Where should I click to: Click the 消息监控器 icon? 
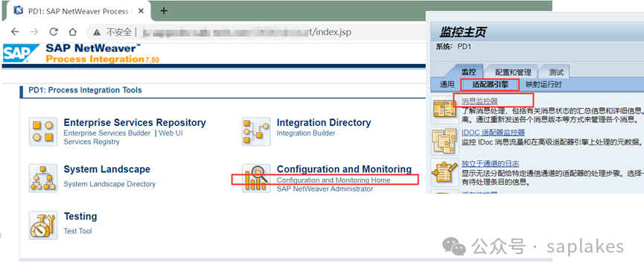point(444,110)
